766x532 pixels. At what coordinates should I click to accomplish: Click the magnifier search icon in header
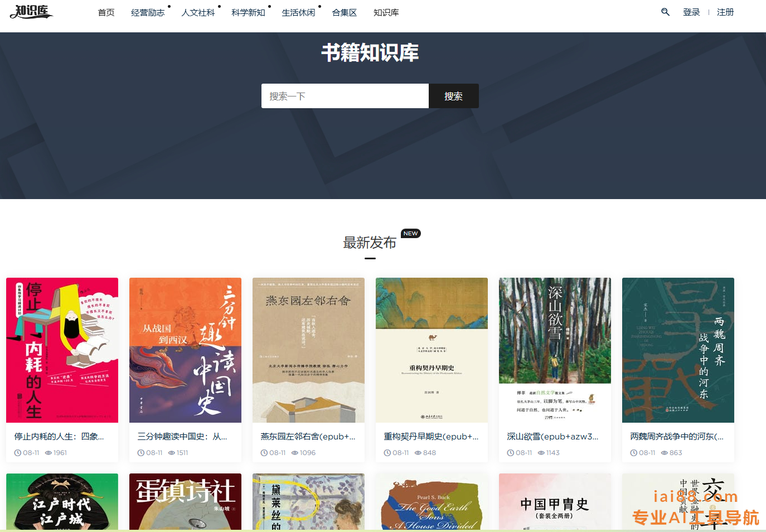pyautogui.click(x=665, y=12)
